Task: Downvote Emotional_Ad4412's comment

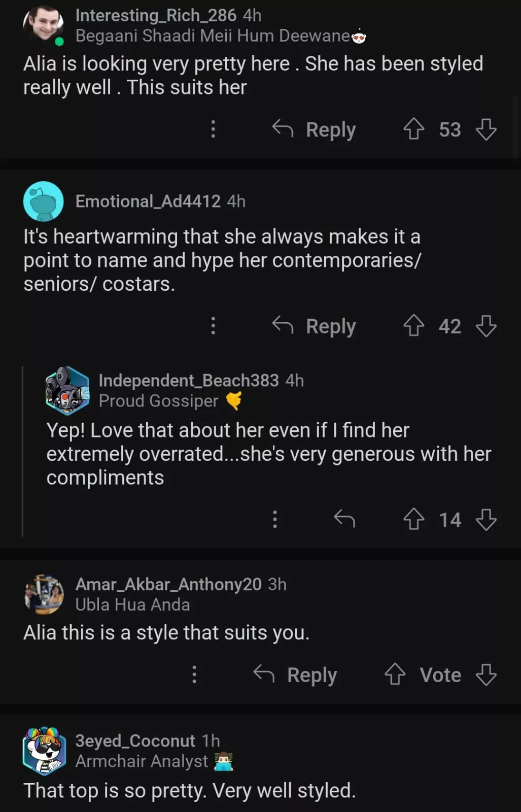Action: click(x=486, y=326)
